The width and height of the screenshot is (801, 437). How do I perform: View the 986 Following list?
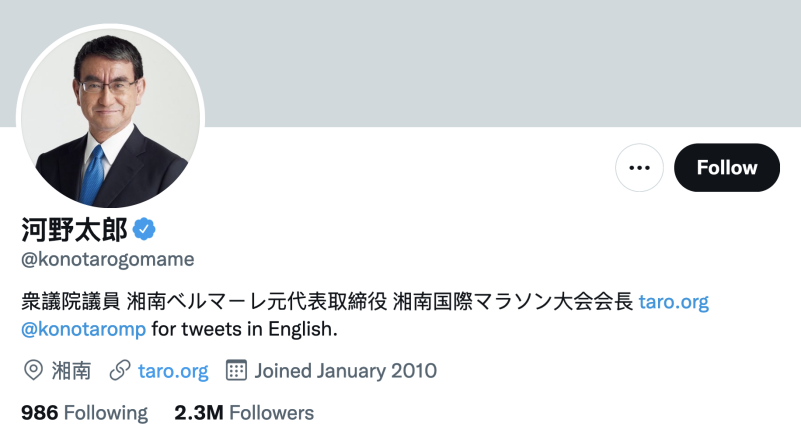click(84, 412)
